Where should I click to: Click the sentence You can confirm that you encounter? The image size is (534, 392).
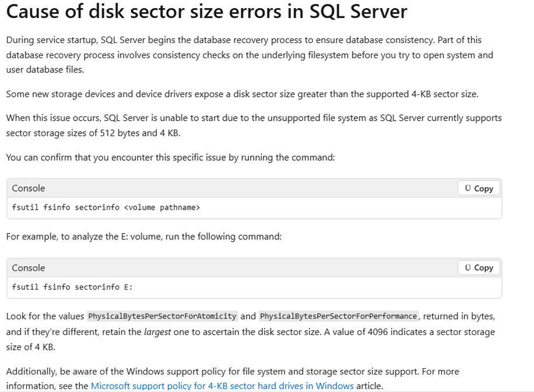170,157
